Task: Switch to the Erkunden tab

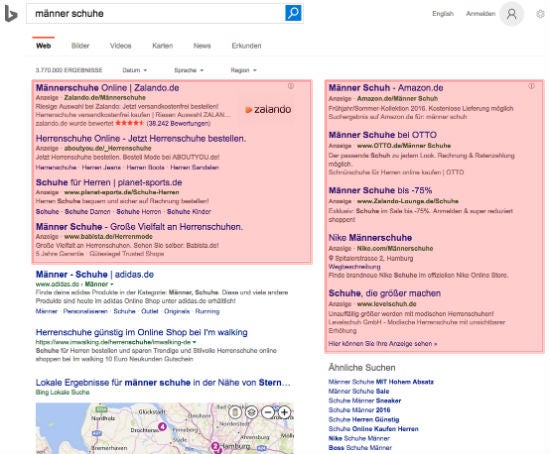Action: click(247, 46)
